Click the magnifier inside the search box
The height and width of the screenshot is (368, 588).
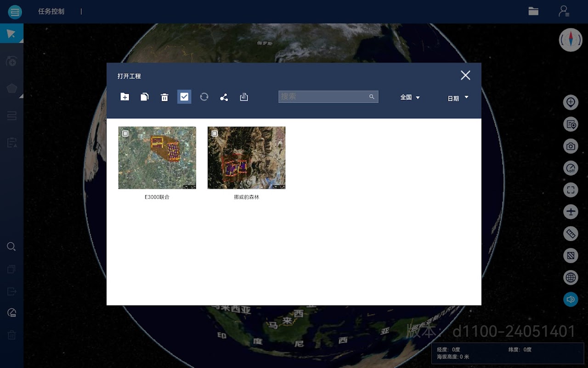372,97
